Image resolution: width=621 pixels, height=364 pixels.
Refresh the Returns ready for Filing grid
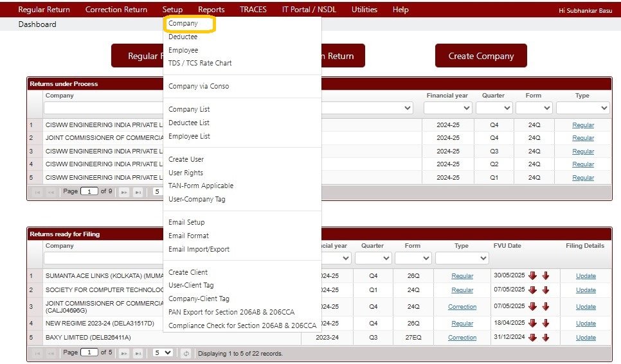tap(186, 353)
